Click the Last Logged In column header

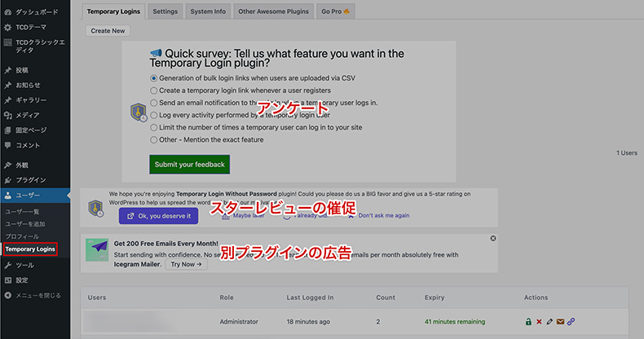tap(310, 297)
